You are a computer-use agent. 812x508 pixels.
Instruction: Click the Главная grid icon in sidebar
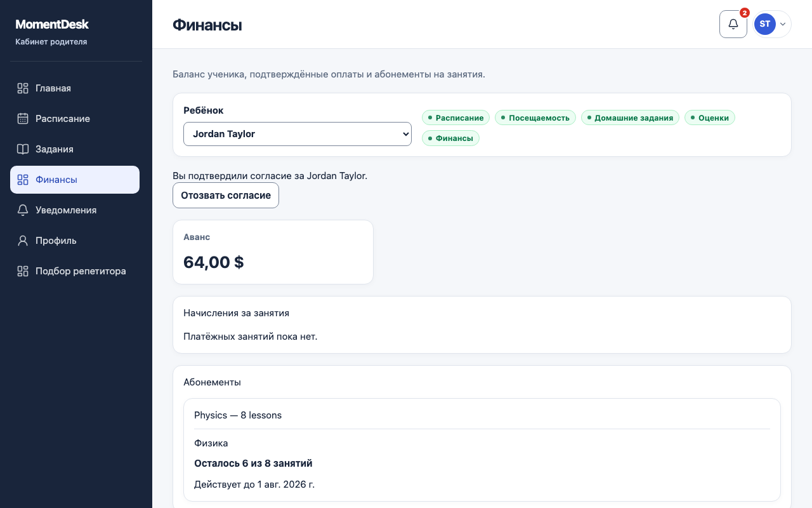(23, 88)
